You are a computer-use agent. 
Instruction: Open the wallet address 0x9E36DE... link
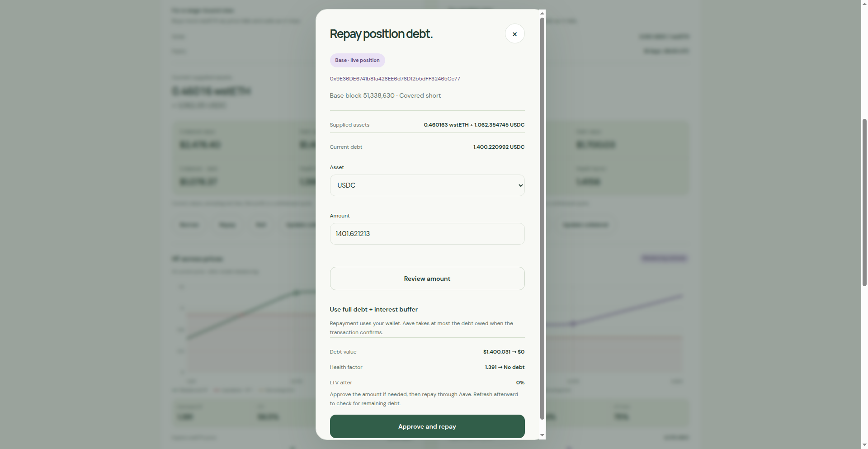pyautogui.click(x=395, y=79)
